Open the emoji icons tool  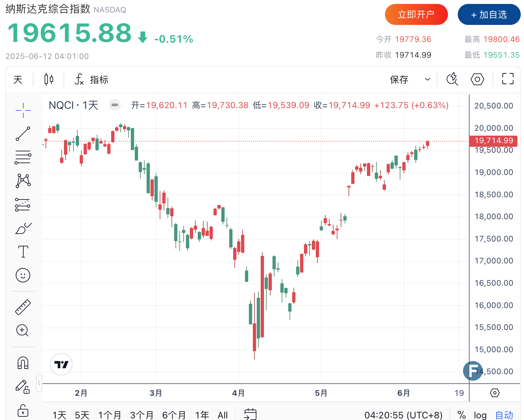tap(23, 275)
